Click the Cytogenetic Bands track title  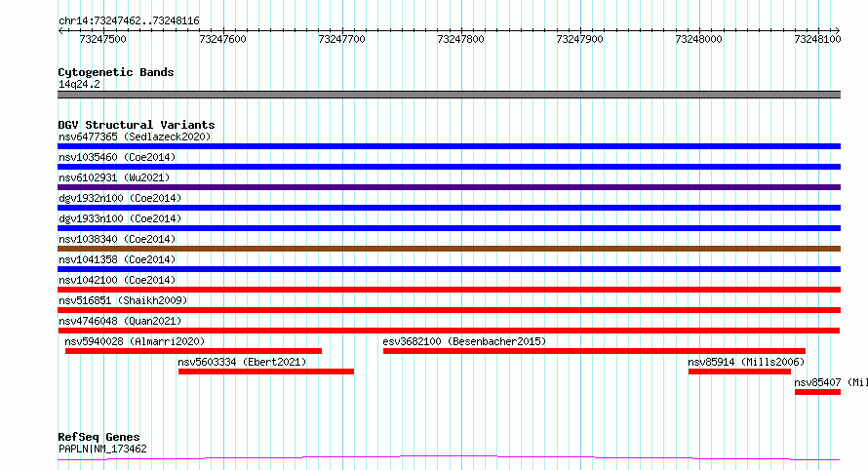pos(116,72)
